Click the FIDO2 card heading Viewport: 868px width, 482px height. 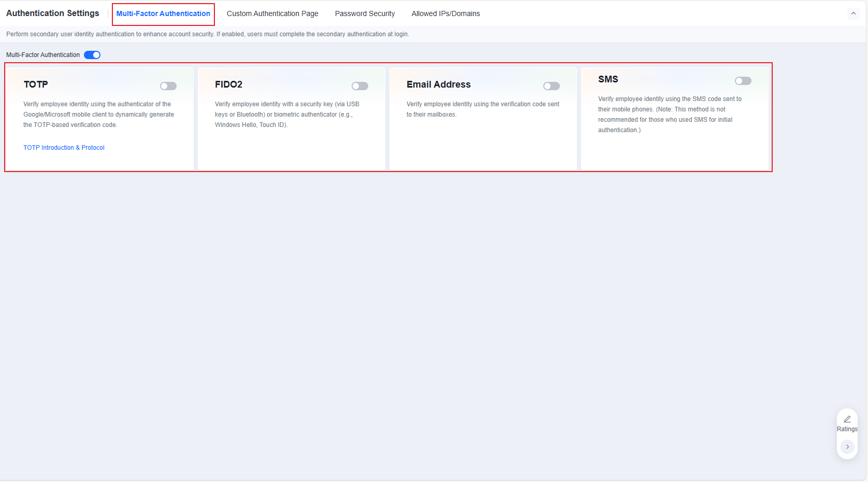[229, 84]
